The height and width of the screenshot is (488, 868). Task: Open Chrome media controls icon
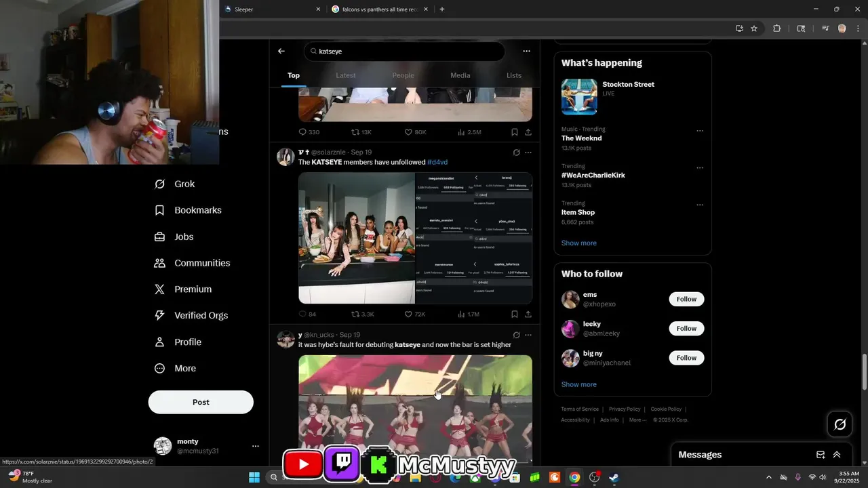click(825, 28)
